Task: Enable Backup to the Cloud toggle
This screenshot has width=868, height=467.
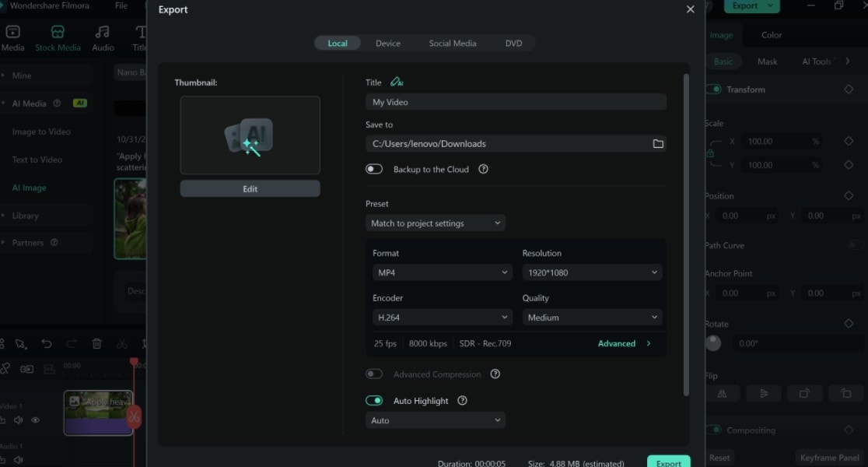Action: [374, 169]
